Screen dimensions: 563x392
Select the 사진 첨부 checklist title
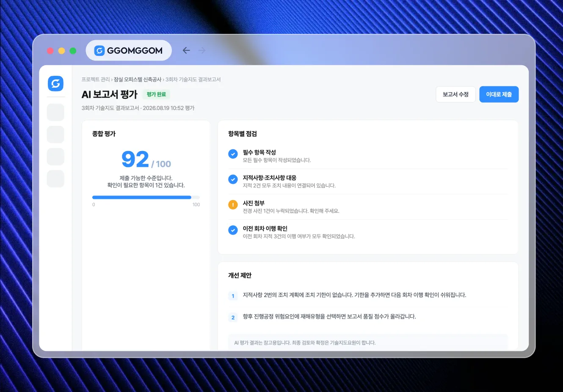(x=254, y=203)
